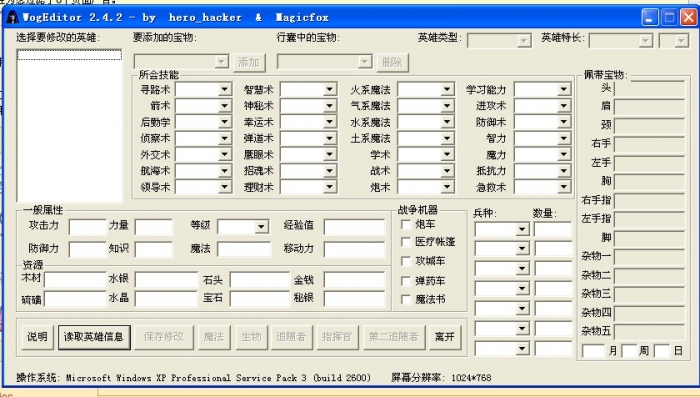Click the 宝石 resource field
Image resolution: width=700 pixels, height=397 pixels.
(260, 298)
